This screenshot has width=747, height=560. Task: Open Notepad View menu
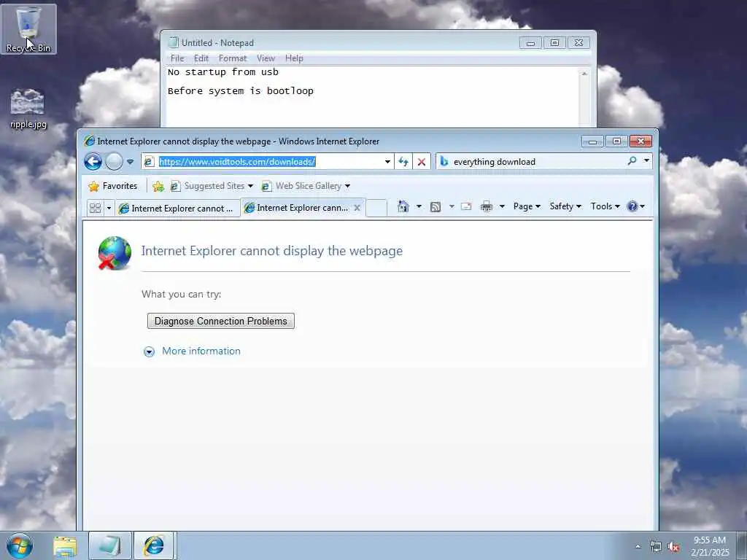click(x=266, y=58)
